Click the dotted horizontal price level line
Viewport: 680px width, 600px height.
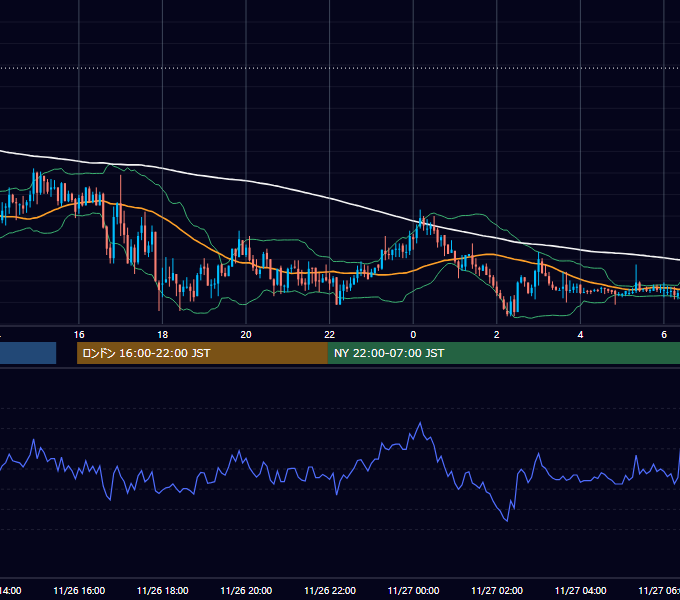click(x=340, y=68)
